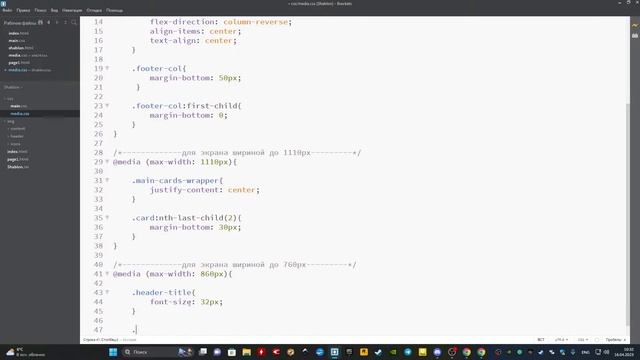Click the cursor position info in status bar
Screen dimensions: 640x360
[x=100, y=340]
